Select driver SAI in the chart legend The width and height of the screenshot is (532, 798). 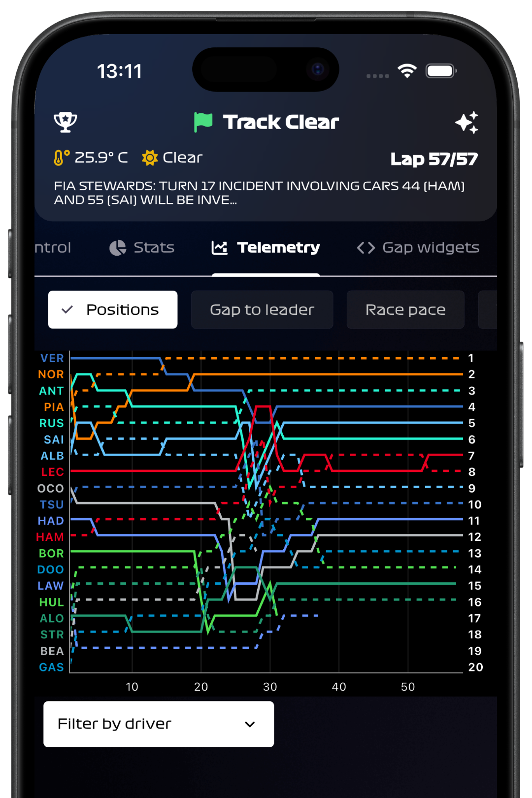pos(54,439)
